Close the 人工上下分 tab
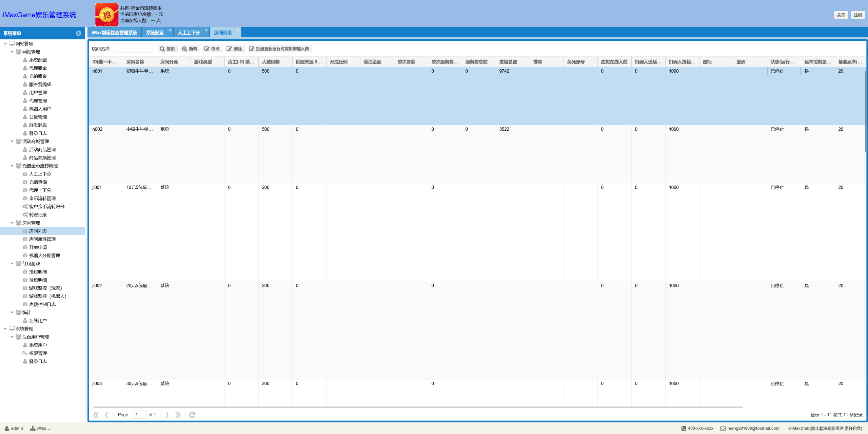Viewport: 868px width, 434px height. tap(206, 30)
